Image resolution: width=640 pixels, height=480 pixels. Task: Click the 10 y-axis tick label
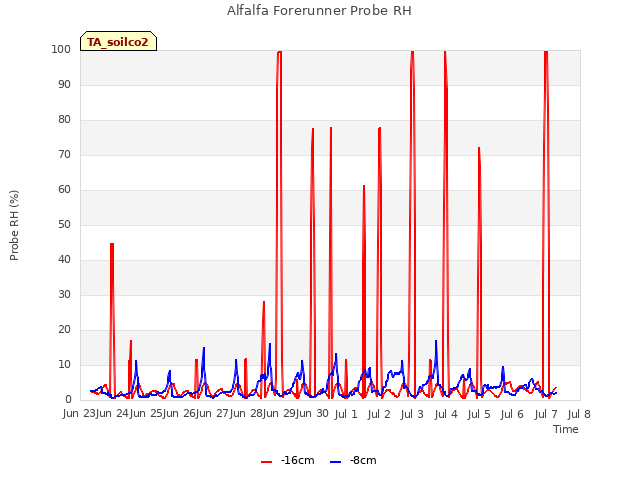pos(64,364)
